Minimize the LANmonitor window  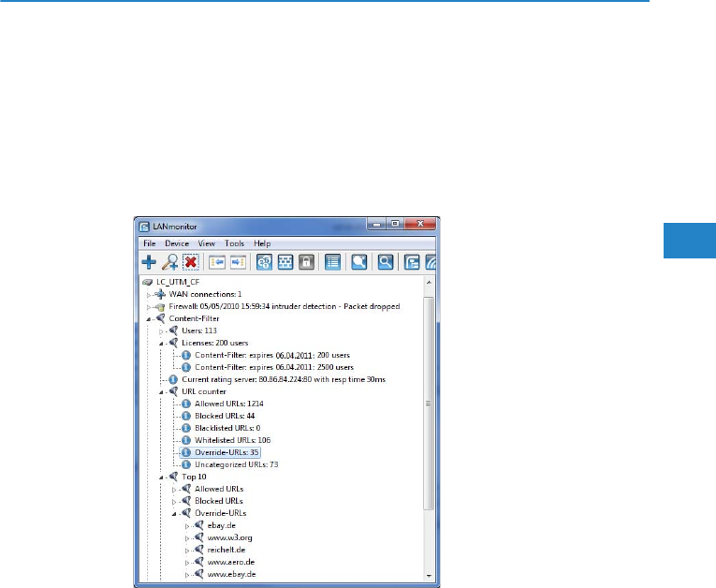377,224
